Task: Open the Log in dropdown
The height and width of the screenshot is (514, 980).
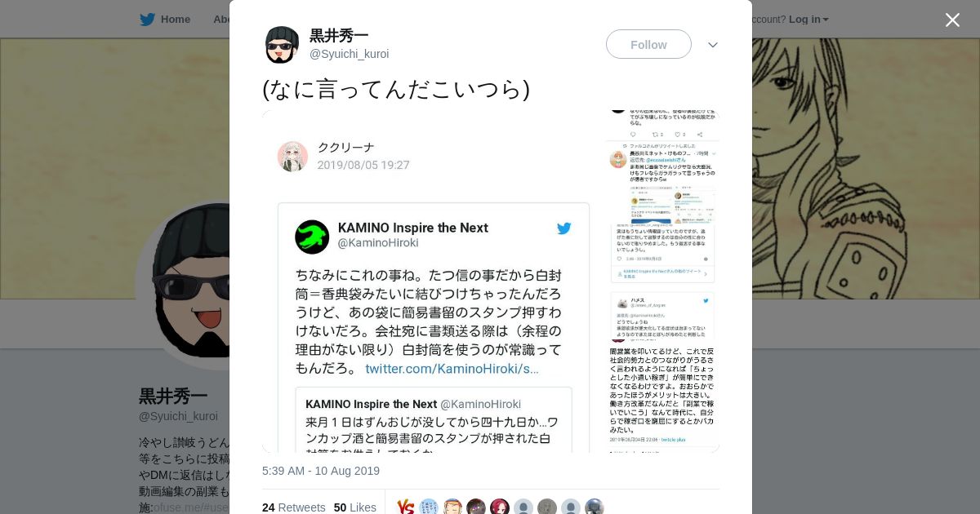Action: [x=808, y=20]
